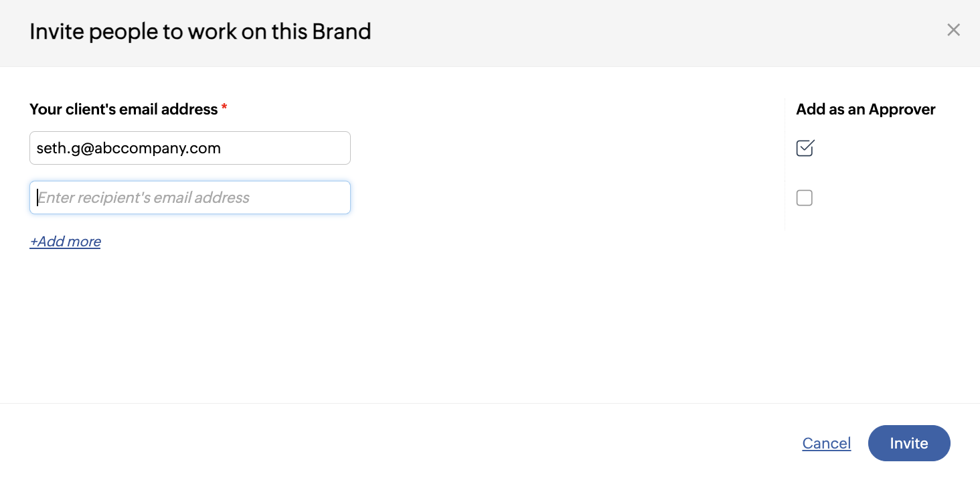Screen dimensions: 980x478
Task: Click the "Enter recipient's email address" placeholder text
Action: pos(144,198)
